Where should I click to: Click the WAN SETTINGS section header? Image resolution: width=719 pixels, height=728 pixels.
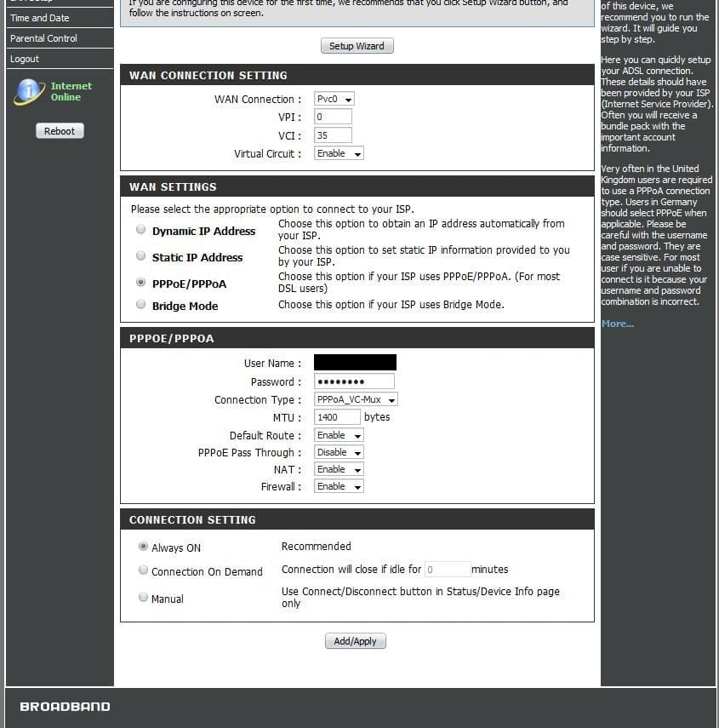click(357, 186)
